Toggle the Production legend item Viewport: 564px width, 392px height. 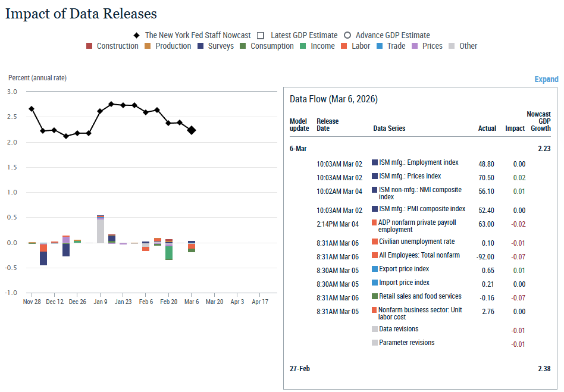(x=148, y=46)
